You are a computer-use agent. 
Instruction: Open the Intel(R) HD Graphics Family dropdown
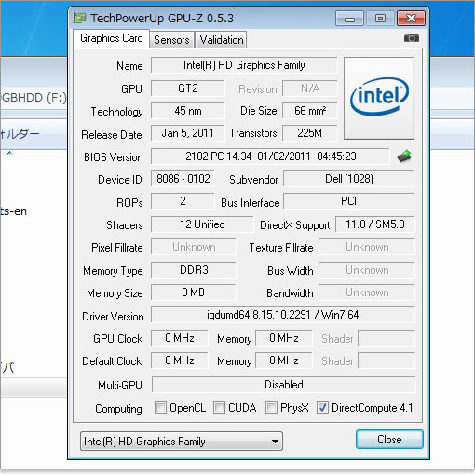182,442
